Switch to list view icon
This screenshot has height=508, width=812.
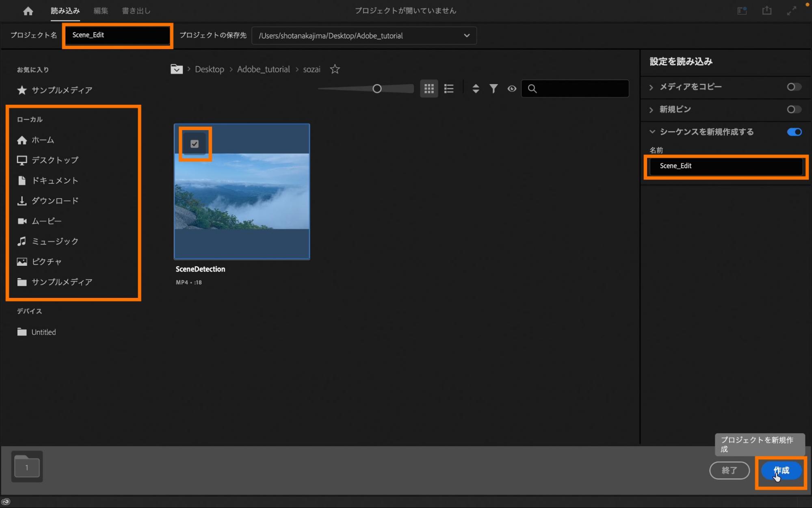tap(449, 89)
